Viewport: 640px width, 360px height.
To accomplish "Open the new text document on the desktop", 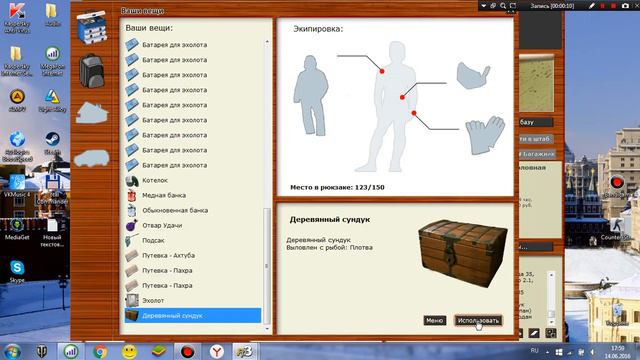I will (x=52, y=232).
